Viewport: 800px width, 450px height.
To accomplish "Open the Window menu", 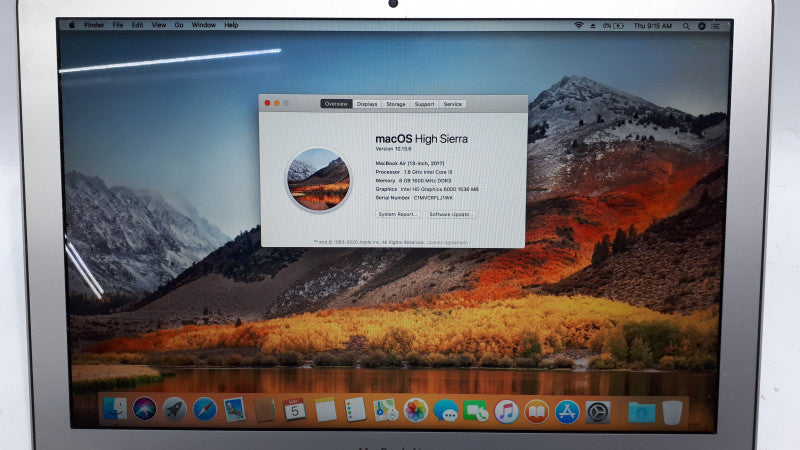I will coord(204,24).
